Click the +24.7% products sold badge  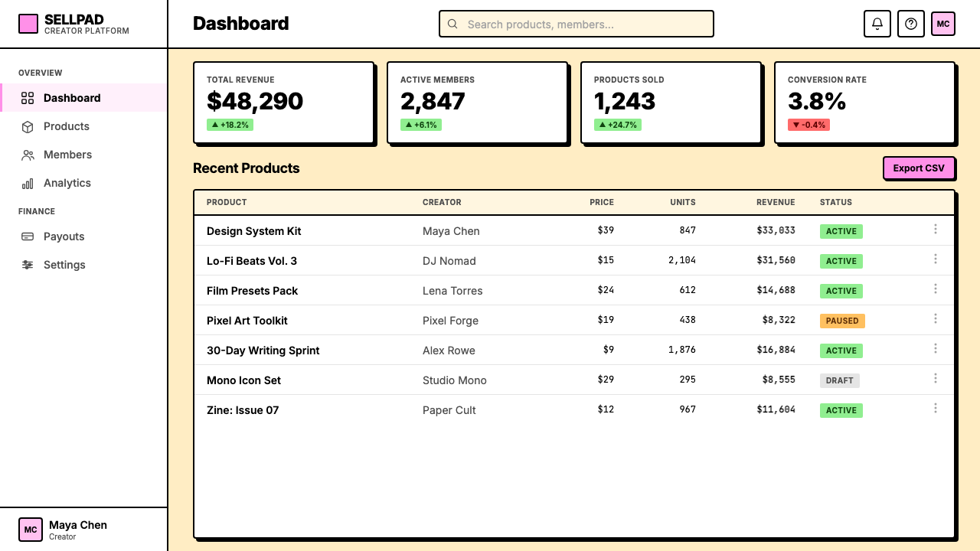(618, 125)
